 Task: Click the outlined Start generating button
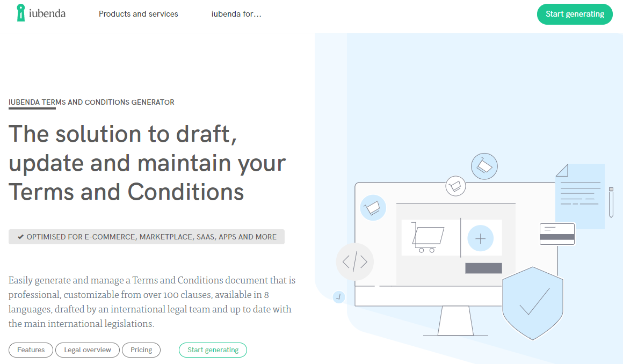(213, 350)
